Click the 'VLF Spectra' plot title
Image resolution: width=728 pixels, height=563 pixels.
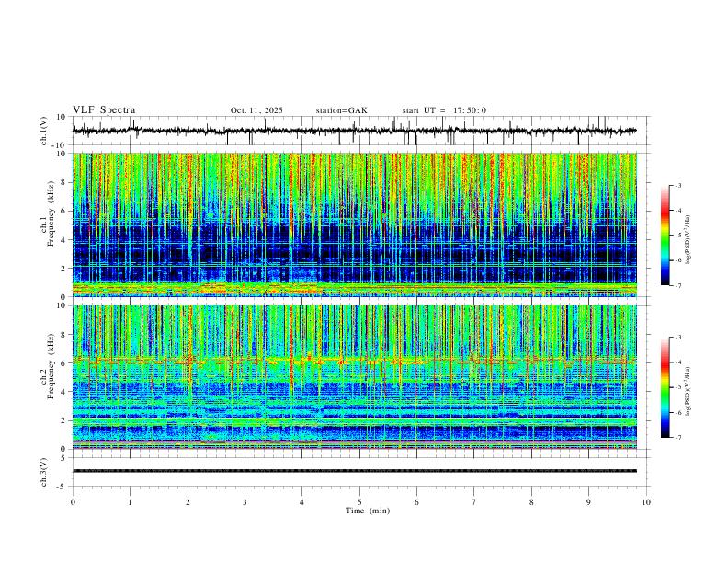click(x=104, y=110)
